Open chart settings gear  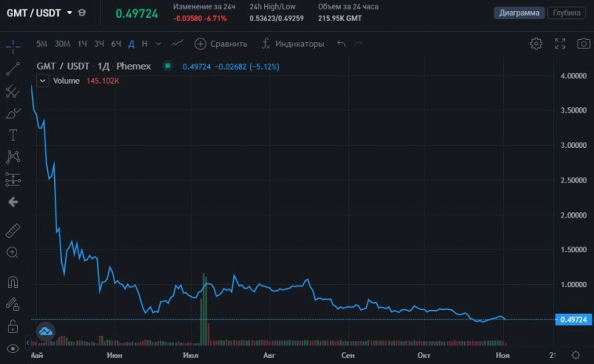point(536,44)
